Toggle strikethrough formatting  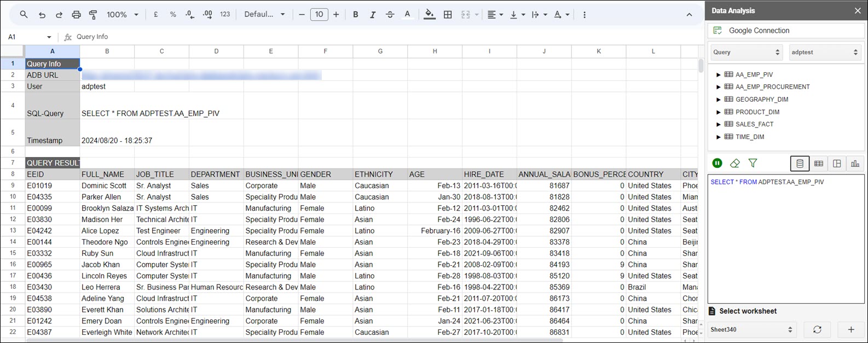(390, 15)
